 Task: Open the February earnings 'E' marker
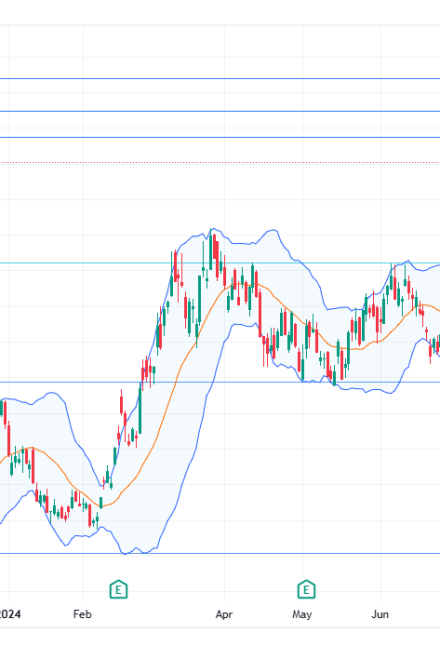tap(118, 589)
